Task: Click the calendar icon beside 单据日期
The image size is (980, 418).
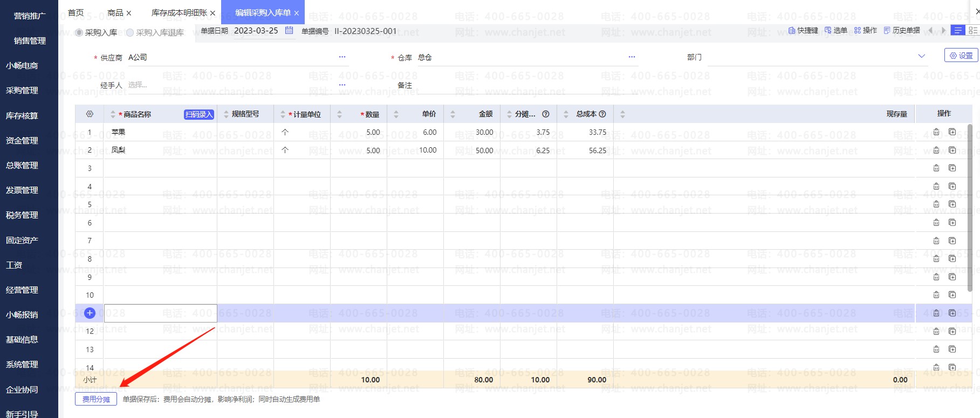Action: coord(289,31)
